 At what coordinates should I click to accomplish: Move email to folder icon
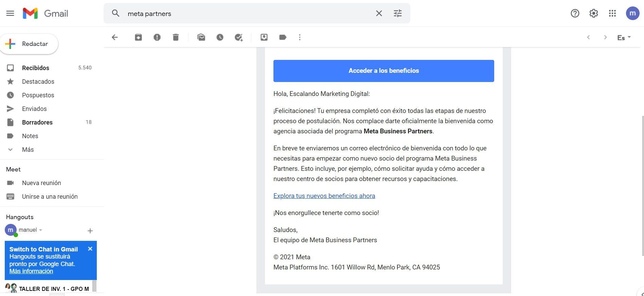pyautogui.click(x=264, y=37)
